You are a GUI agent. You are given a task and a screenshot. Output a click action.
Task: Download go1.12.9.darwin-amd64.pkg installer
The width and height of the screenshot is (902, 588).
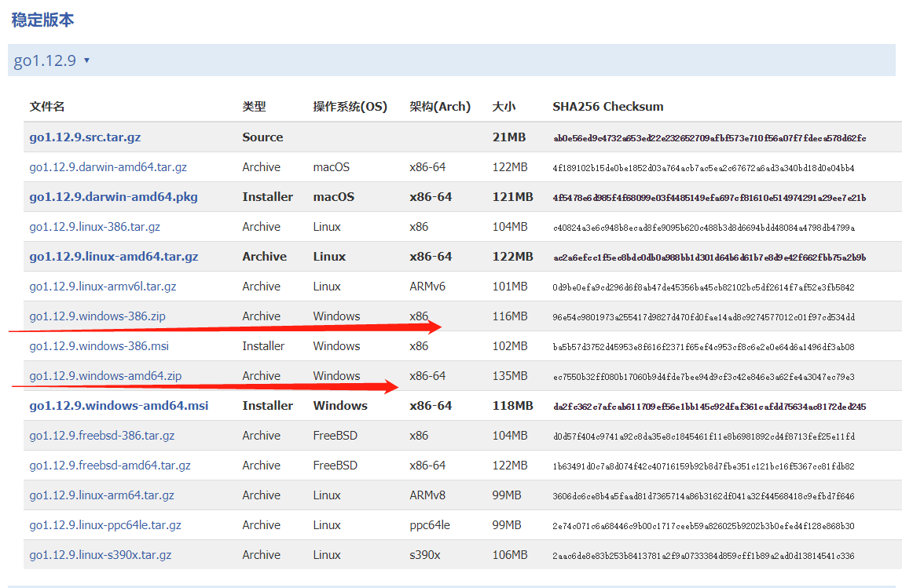coord(113,197)
